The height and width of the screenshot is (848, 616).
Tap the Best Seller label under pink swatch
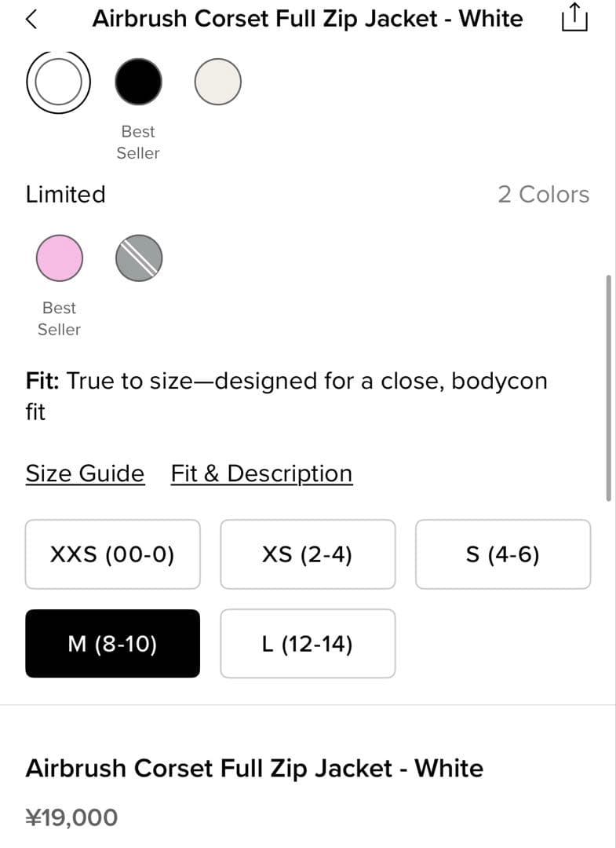tap(59, 319)
